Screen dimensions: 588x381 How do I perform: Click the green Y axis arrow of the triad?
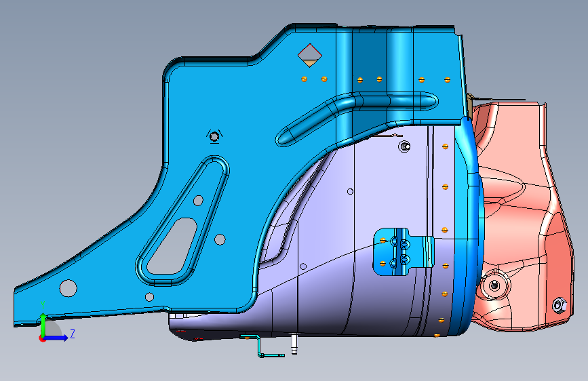point(43,325)
